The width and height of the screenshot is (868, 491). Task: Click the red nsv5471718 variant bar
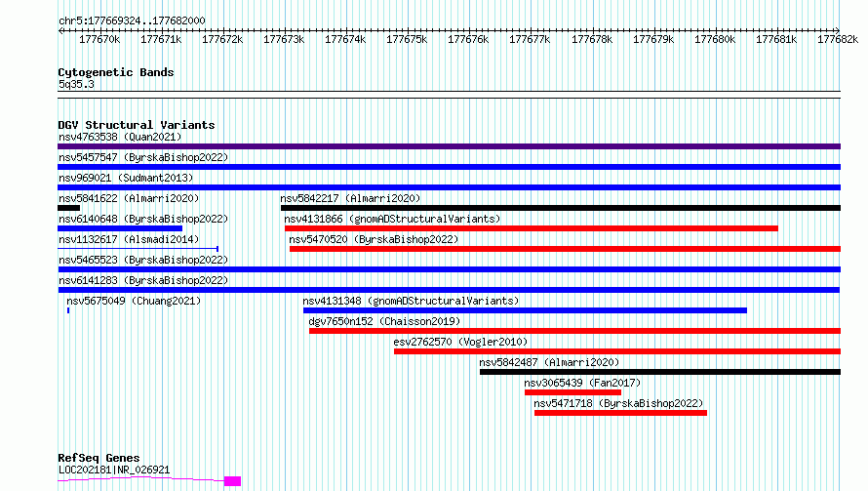click(620, 413)
